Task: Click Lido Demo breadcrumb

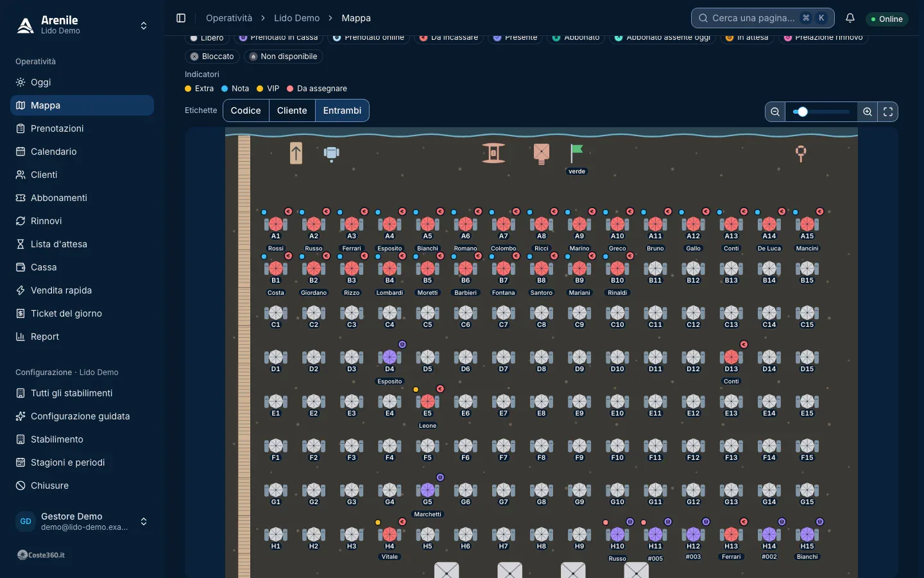Action: (x=296, y=18)
